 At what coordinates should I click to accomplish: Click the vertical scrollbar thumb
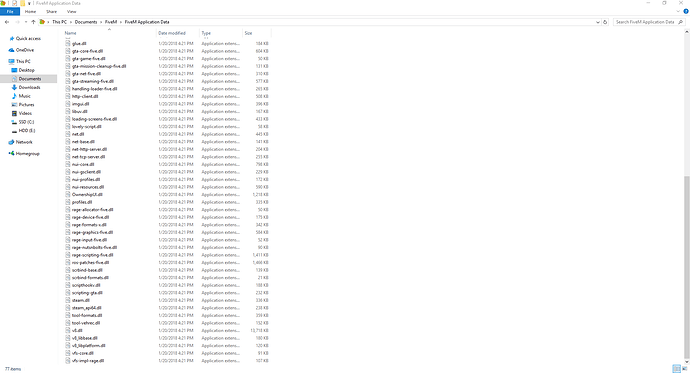pyautogui.click(x=686, y=266)
